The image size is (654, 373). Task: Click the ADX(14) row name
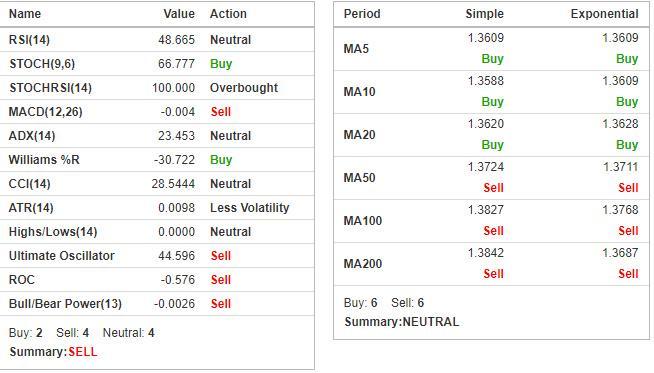click(x=32, y=136)
